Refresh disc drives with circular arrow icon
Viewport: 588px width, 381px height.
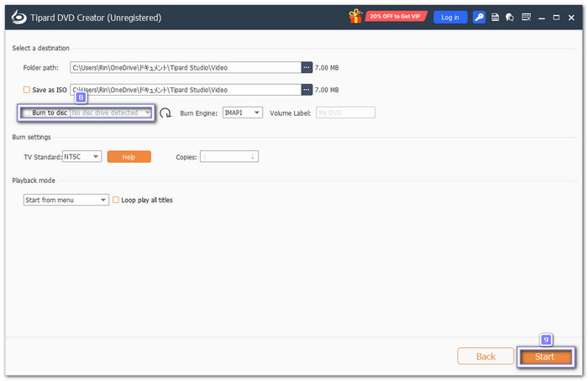[165, 112]
